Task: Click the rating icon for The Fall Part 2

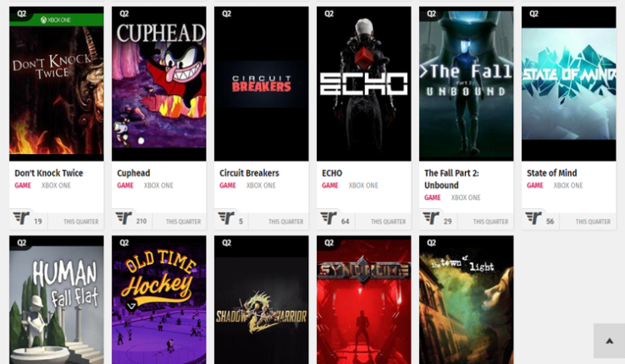Action: pyautogui.click(x=431, y=218)
